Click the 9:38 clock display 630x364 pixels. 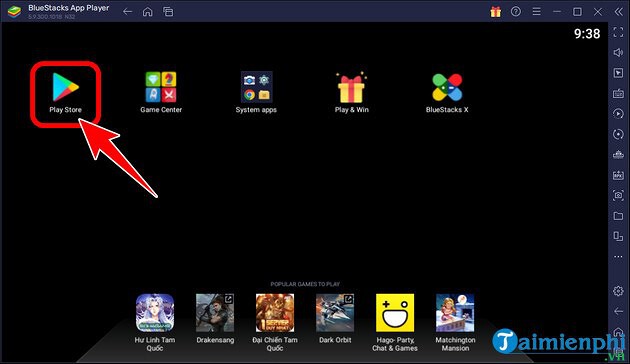coord(587,34)
